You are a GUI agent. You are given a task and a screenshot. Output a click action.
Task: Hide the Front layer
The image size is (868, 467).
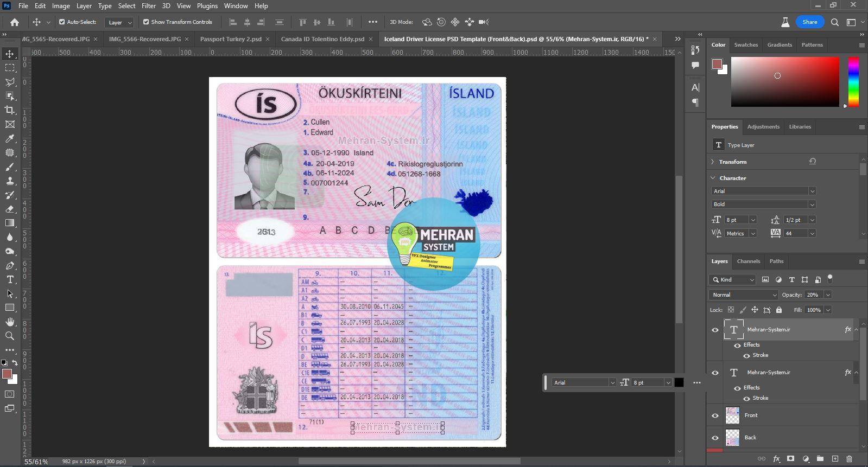click(x=715, y=415)
